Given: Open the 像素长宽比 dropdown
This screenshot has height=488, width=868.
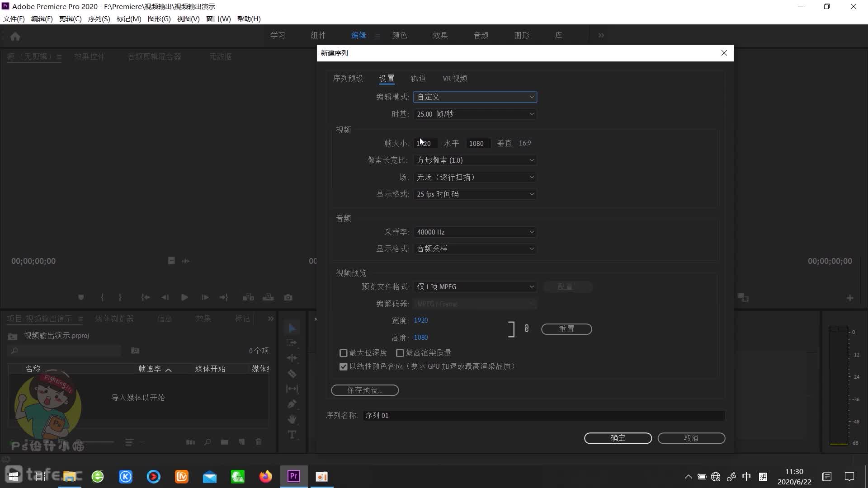Looking at the screenshot, I should [x=475, y=160].
